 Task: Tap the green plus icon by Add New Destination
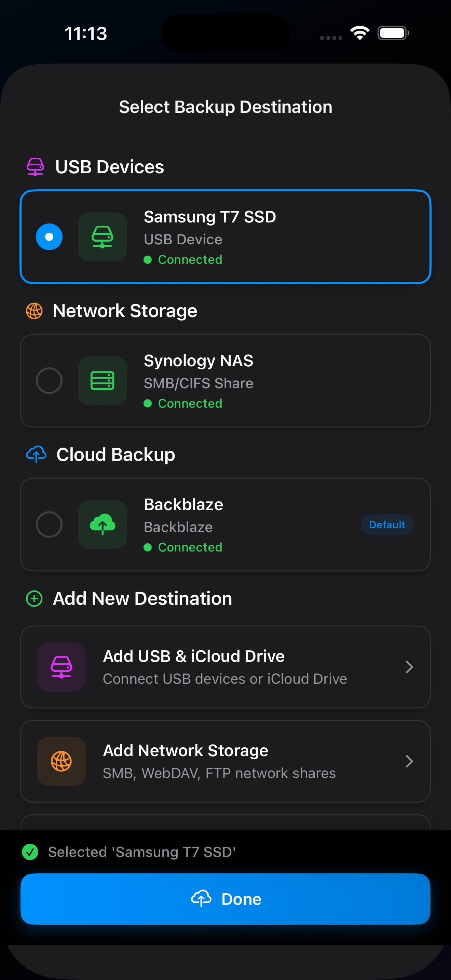click(34, 598)
